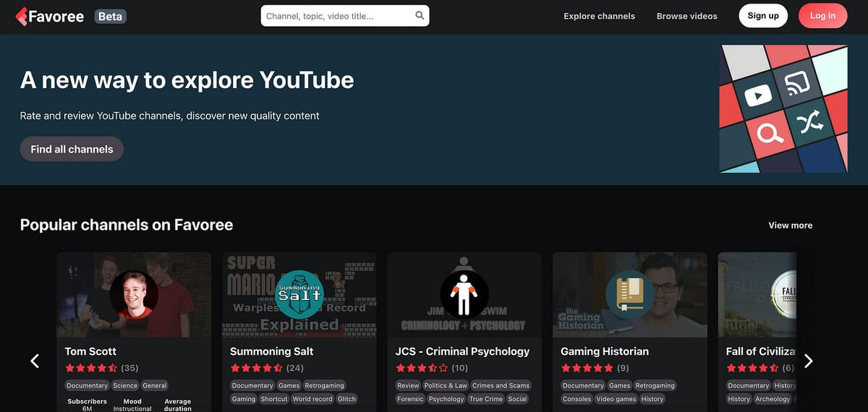
Task: Click the (24) review count for Summoning Salt
Action: click(294, 368)
